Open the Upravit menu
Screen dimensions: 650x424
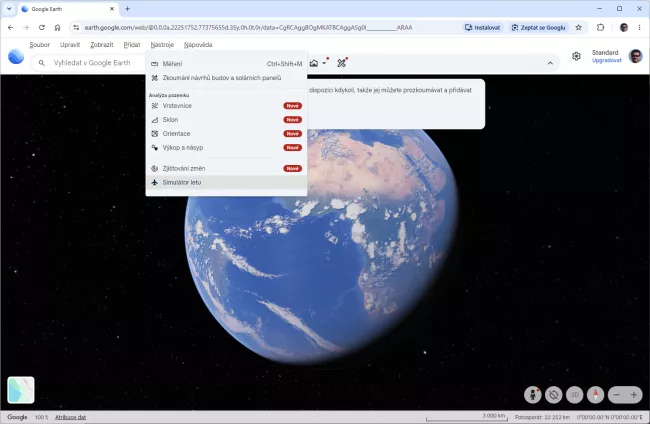coord(70,45)
